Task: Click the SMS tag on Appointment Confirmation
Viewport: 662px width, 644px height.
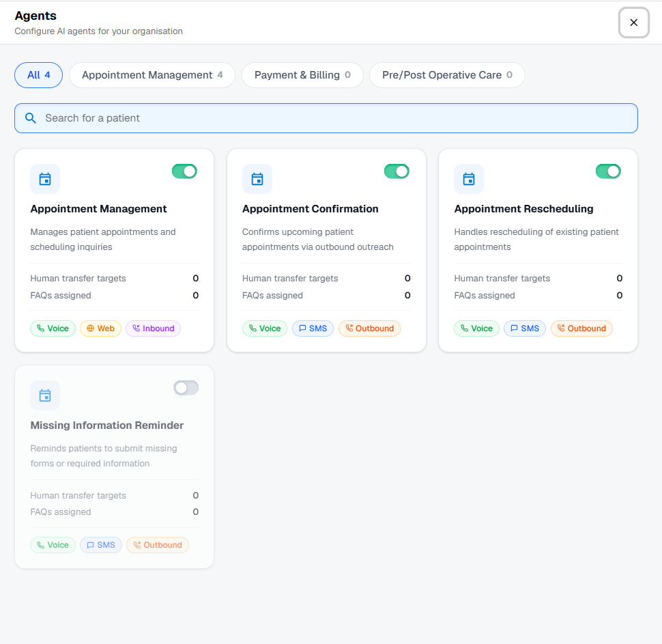Action: coord(313,328)
